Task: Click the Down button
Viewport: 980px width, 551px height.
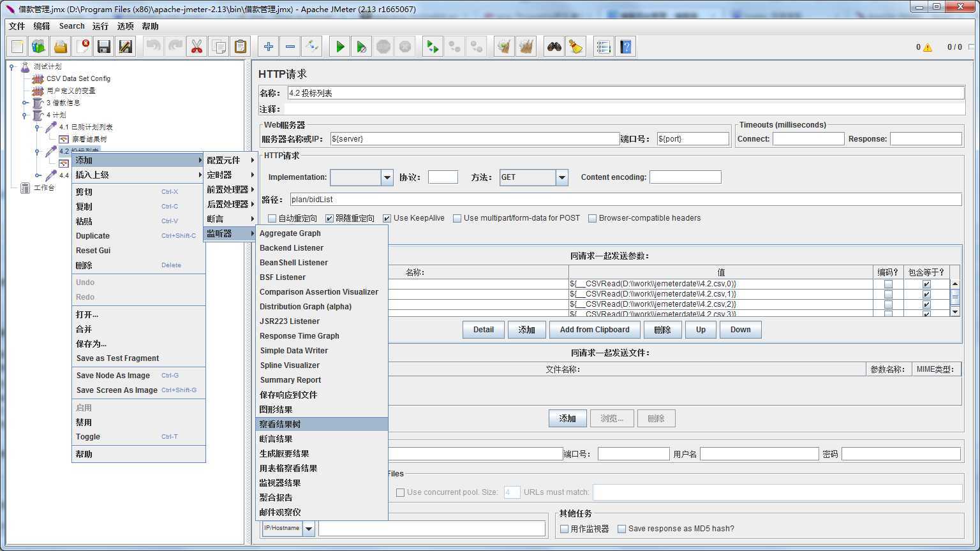Action: click(741, 330)
